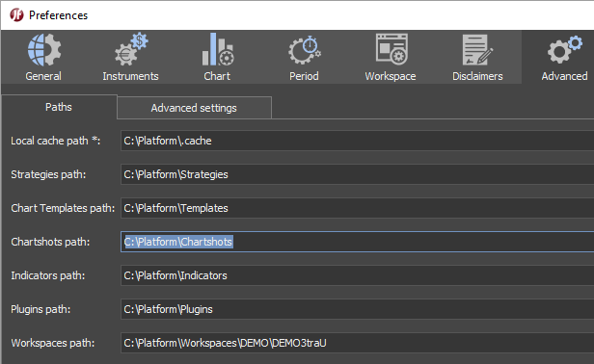This screenshot has height=364, width=594.
Task: Switch to the Advanced settings tab
Action: click(194, 108)
